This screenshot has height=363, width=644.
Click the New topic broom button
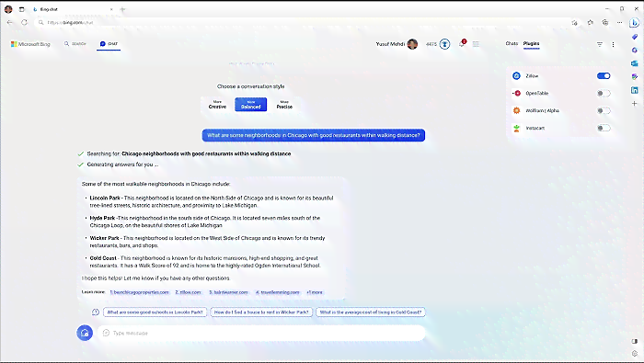(x=85, y=333)
